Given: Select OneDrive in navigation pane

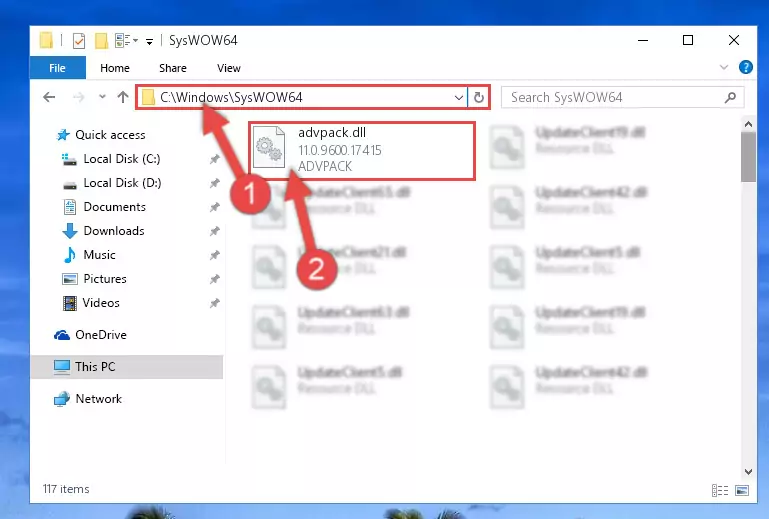Looking at the screenshot, I should coord(101,335).
